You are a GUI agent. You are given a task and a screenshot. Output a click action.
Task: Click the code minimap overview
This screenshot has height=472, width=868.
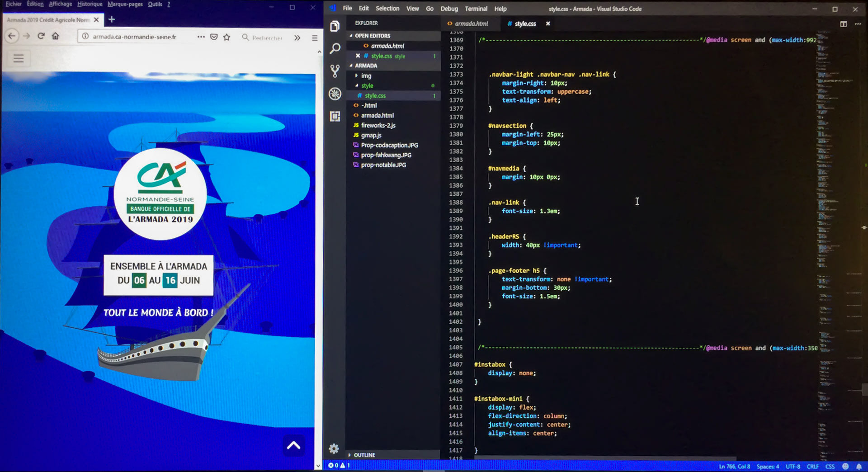pyautogui.click(x=835, y=244)
